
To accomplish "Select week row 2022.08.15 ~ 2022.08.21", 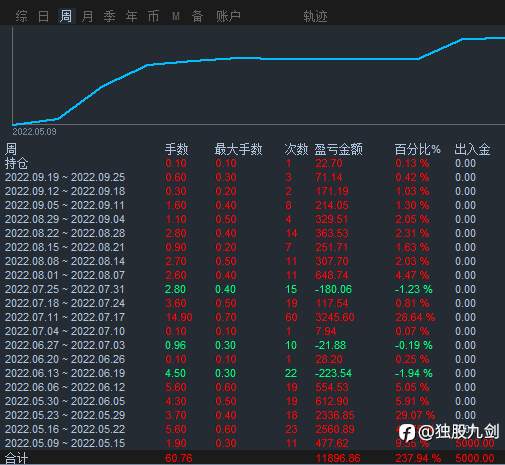I will (65, 247).
